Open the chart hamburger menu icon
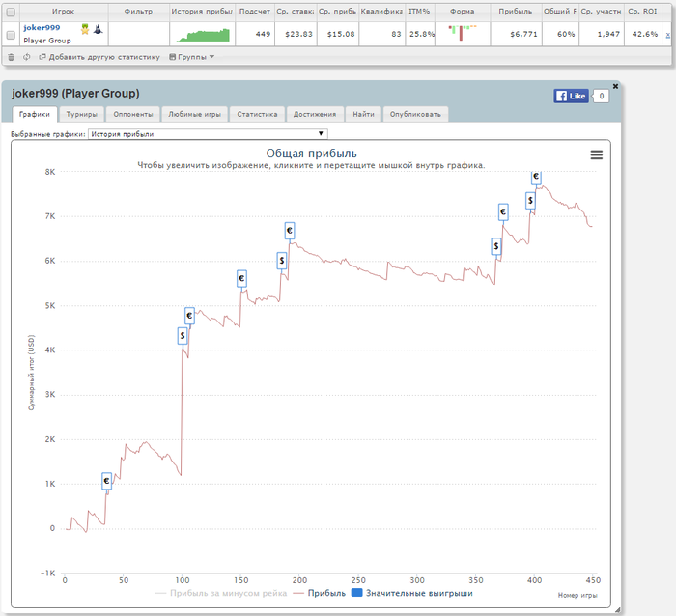 [x=596, y=154]
